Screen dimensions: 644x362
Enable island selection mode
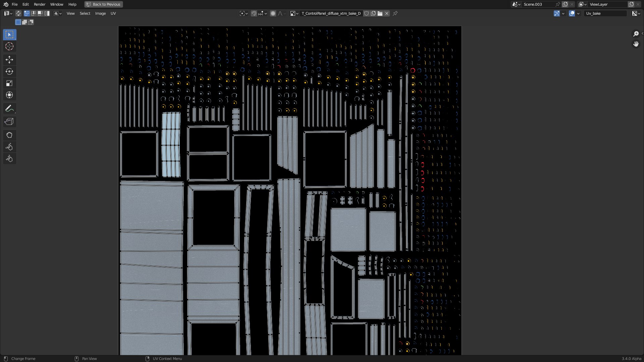[47, 13]
